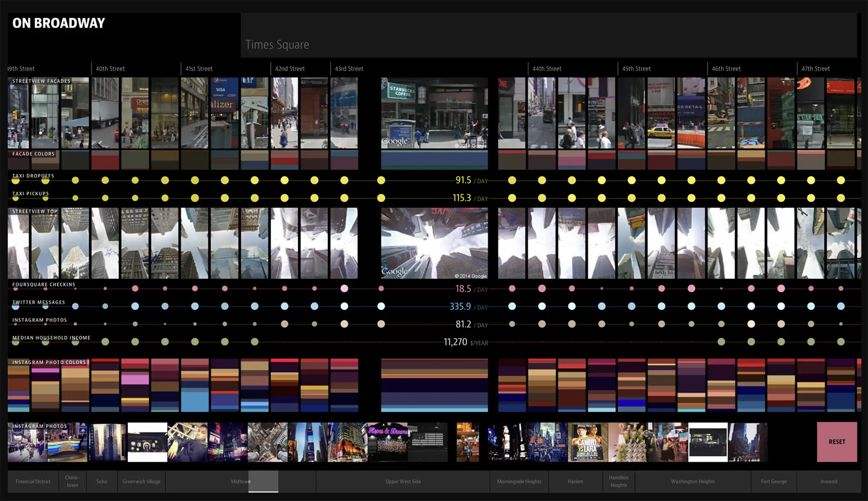Open the enlarged Starbucks Coffee streetview facade
Screen dimensions: 868x501
tap(434, 113)
